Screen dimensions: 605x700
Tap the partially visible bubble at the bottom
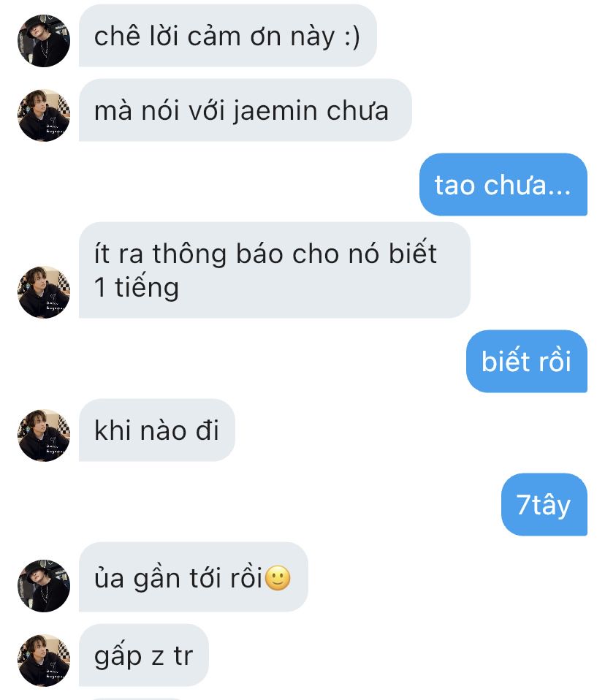point(136,699)
